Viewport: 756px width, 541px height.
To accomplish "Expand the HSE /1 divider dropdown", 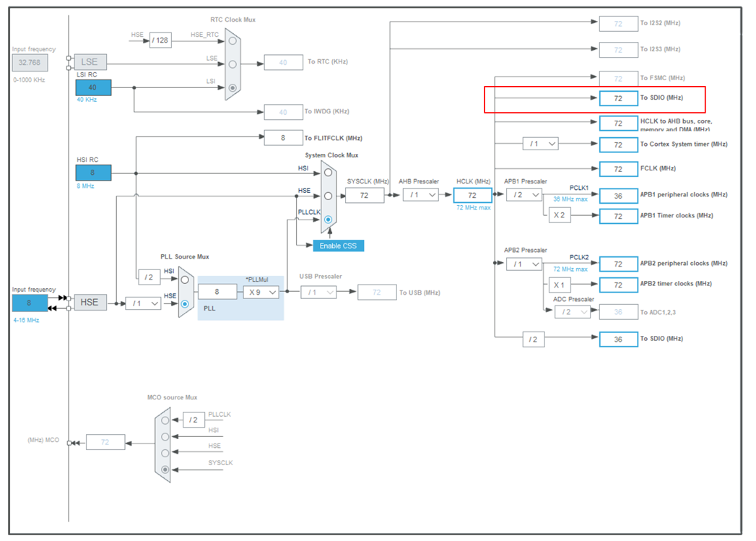I will [142, 303].
